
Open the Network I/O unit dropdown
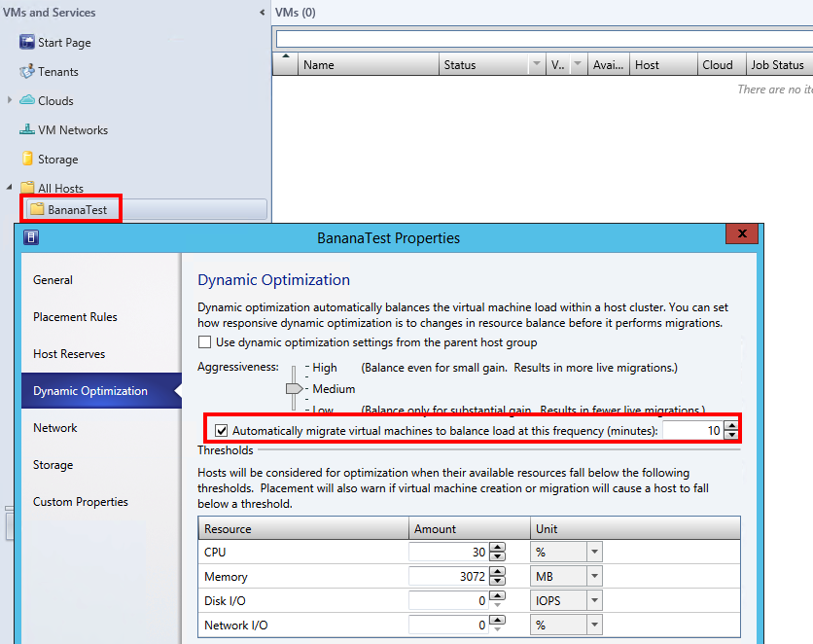pyautogui.click(x=594, y=625)
